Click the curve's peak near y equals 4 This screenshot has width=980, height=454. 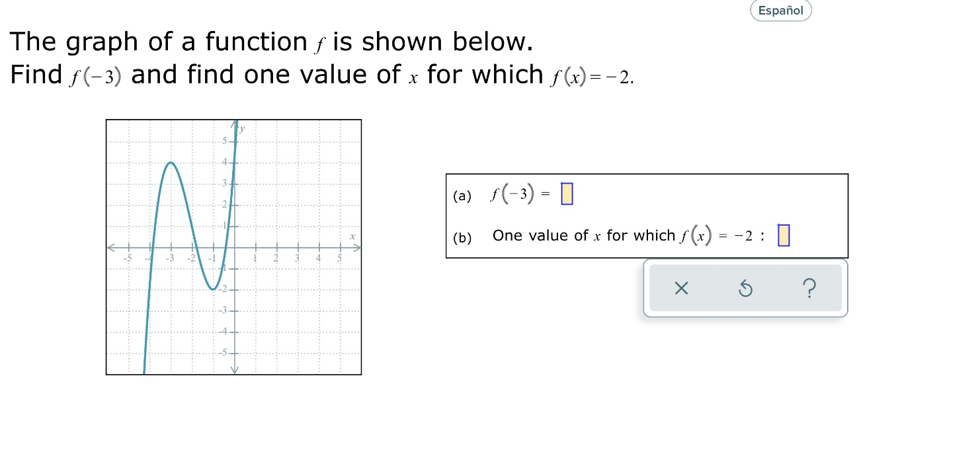click(x=171, y=164)
